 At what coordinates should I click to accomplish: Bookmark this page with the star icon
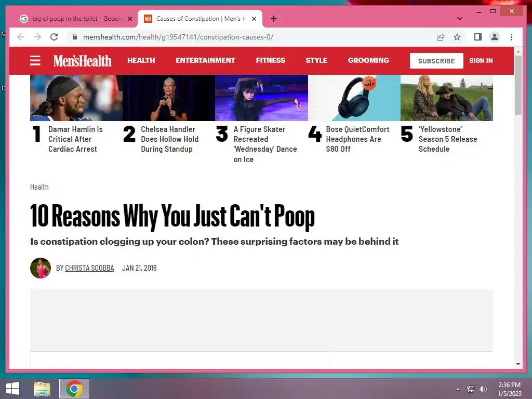(457, 37)
